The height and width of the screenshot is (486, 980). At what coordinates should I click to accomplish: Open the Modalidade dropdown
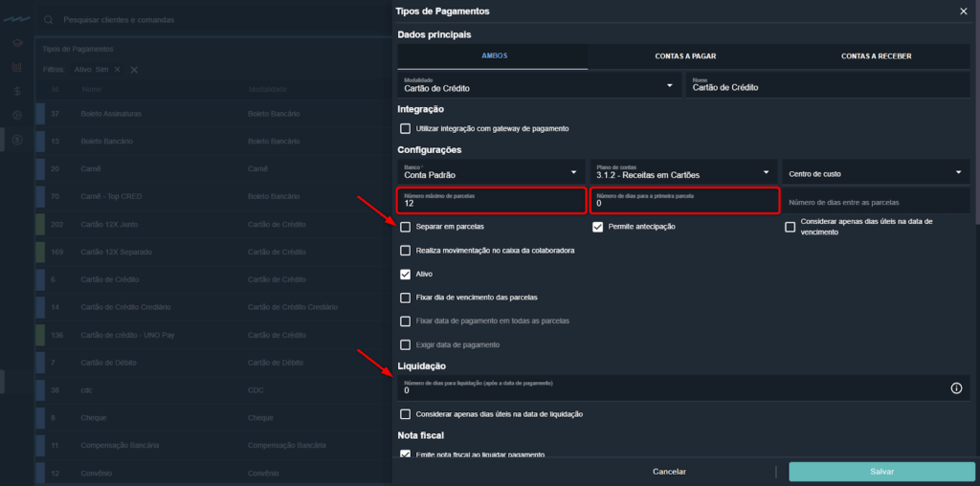tap(670, 86)
